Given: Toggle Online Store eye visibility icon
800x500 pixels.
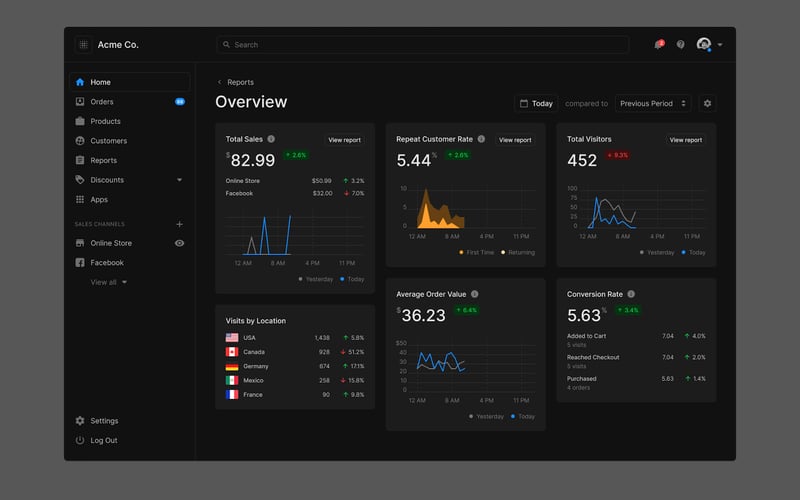Looking at the screenshot, I should coord(180,243).
